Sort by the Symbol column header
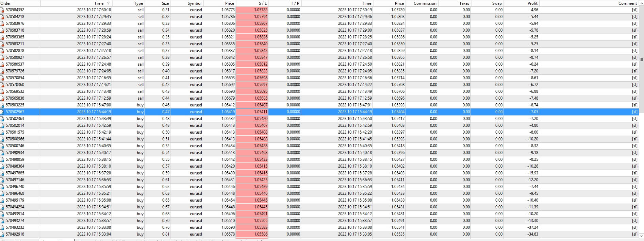644x241 pixels. coord(186,3)
